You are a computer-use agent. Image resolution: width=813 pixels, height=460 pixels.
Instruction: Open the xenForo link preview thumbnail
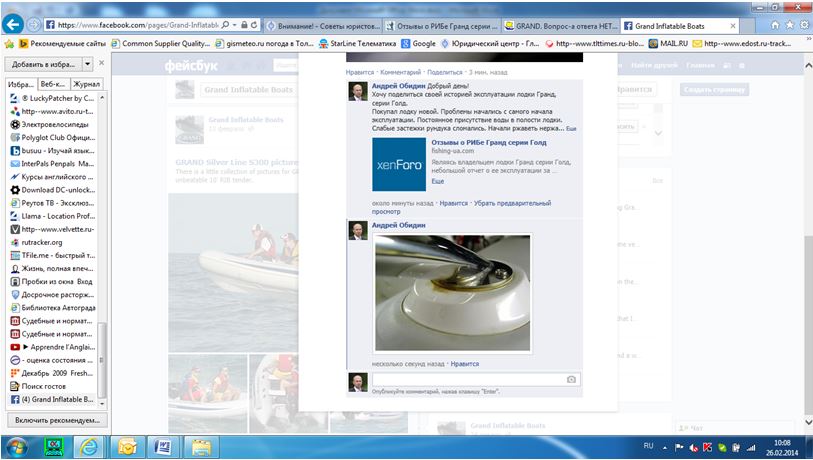tap(398, 164)
